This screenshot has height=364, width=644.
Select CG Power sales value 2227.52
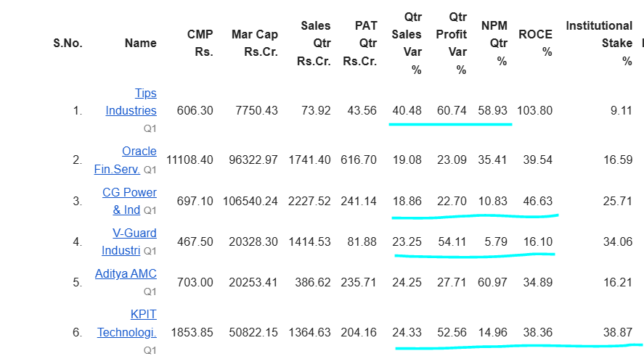(309, 202)
